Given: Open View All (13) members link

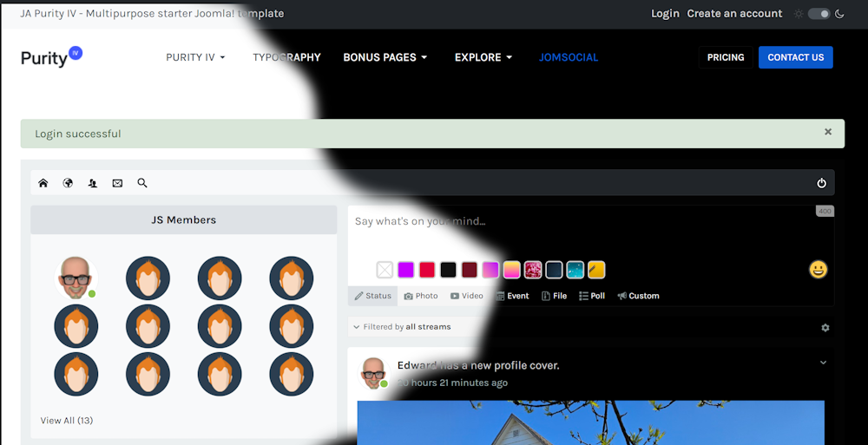Looking at the screenshot, I should pyautogui.click(x=67, y=421).
